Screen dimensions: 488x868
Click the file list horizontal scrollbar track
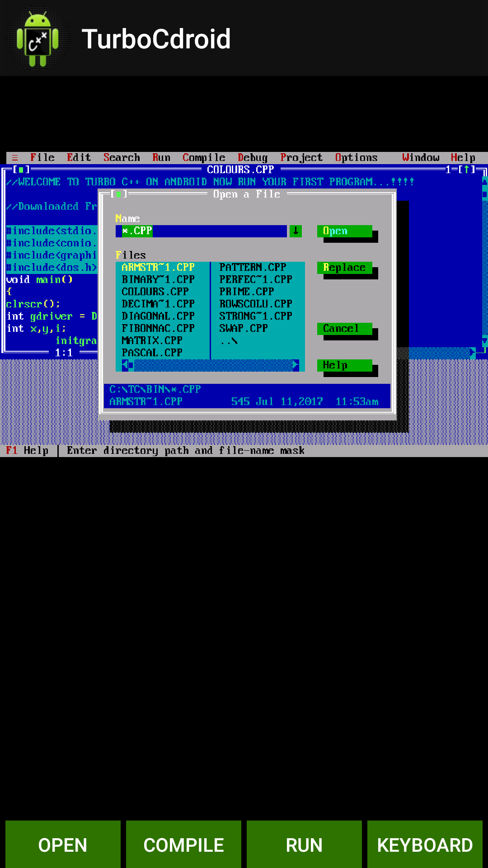click(x=213, y=365)
